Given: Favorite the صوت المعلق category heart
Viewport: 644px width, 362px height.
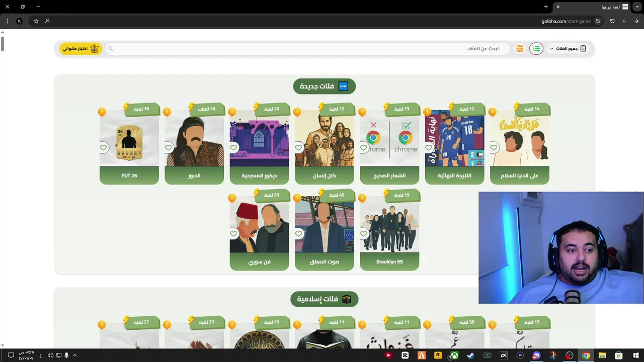Looking at the screenshot, I should [x=298, y=234].
